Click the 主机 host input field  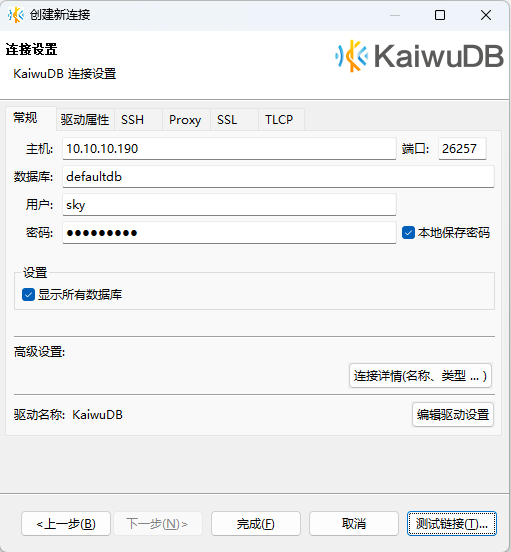pos(229,149)
